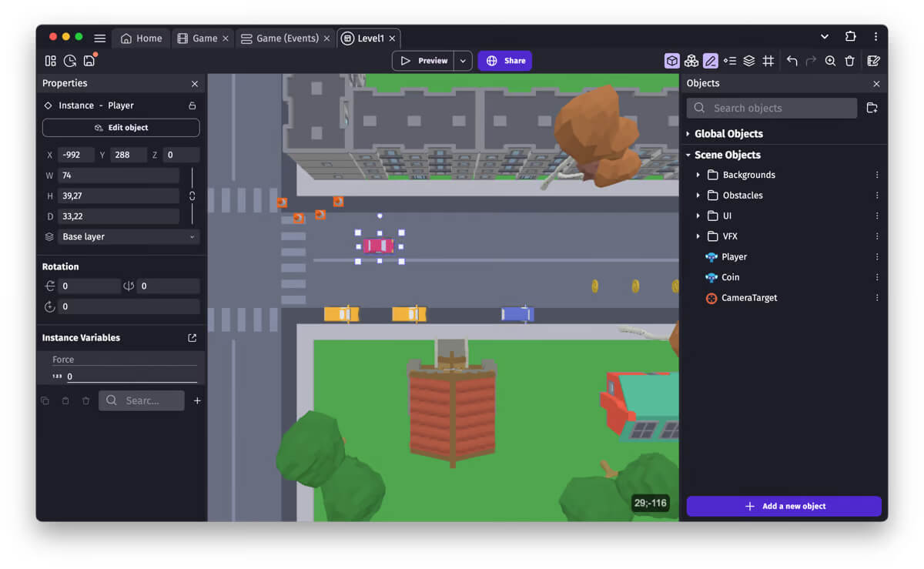Open the layers panel icon

point(748,61)
